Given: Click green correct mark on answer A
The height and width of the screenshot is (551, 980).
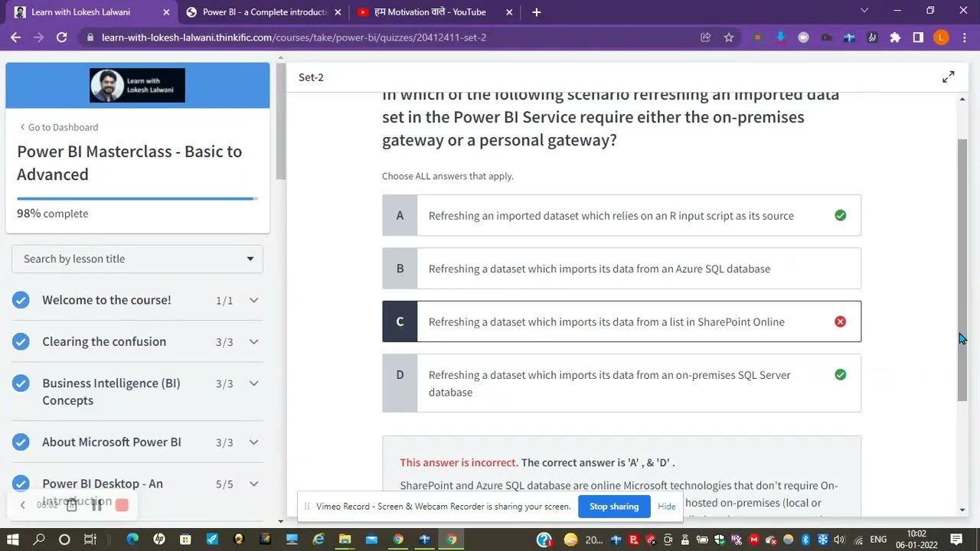Looking at the screenshot, I should point(840,216).
